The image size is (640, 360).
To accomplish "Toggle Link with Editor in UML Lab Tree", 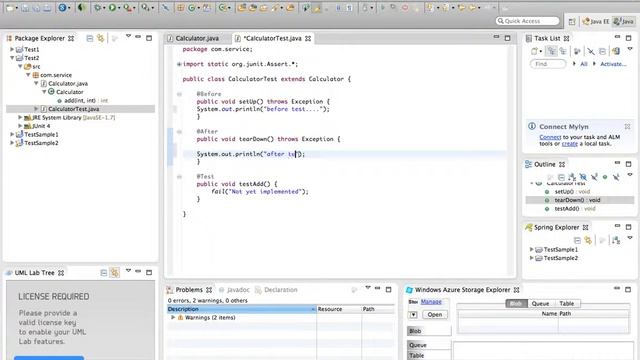I will tap(115, 273).
